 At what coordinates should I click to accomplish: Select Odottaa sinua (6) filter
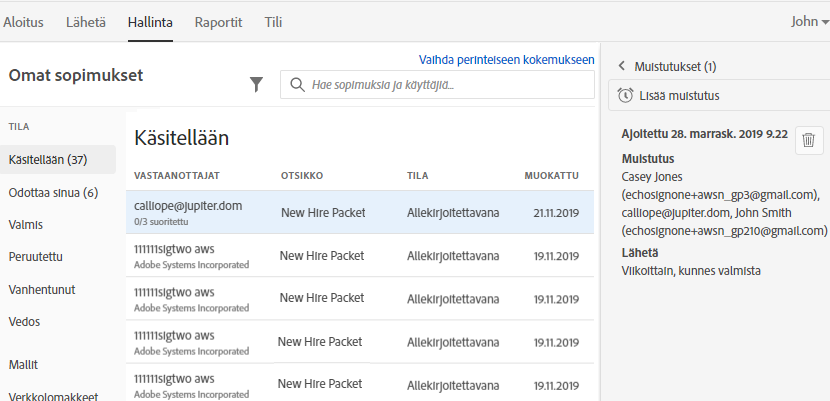tap(53, 192)
